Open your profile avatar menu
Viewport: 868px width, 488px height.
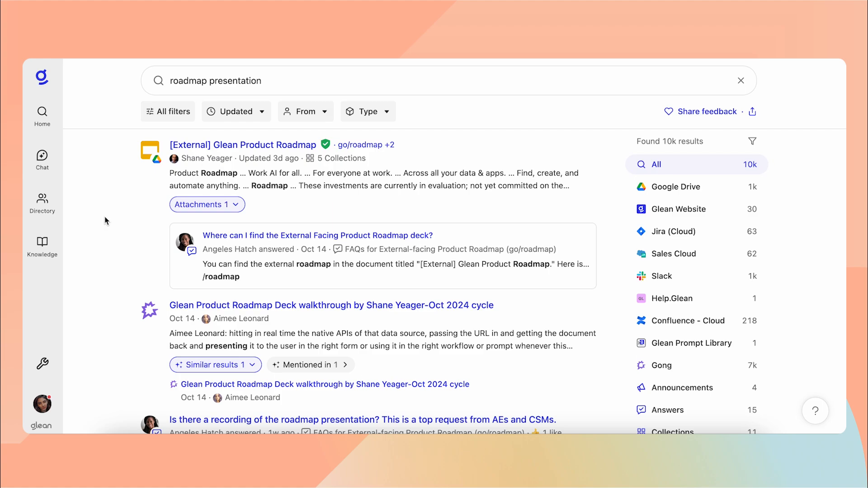click(42, 404)
